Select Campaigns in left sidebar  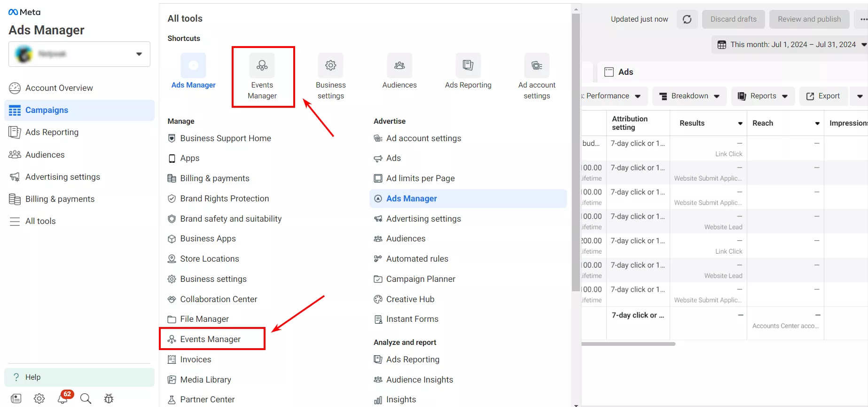[79, 110]
